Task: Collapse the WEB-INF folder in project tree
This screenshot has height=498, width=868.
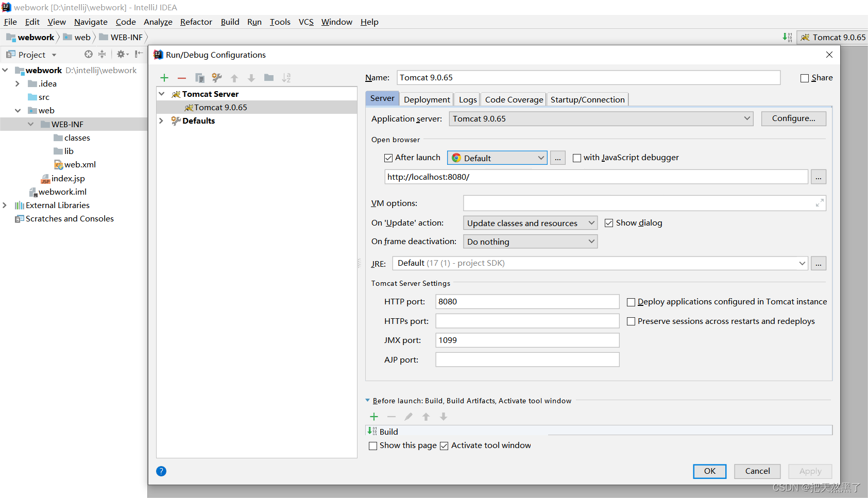Action: (31, 124)
